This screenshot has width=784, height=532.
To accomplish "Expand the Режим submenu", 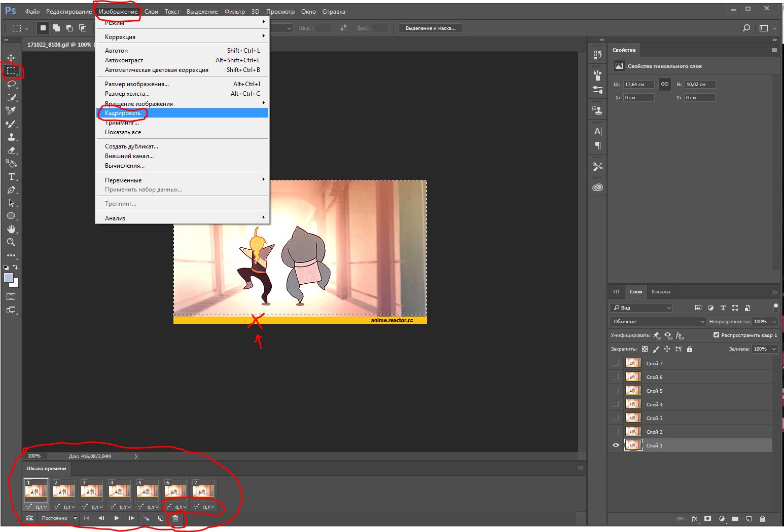I will tap(183, 23).
